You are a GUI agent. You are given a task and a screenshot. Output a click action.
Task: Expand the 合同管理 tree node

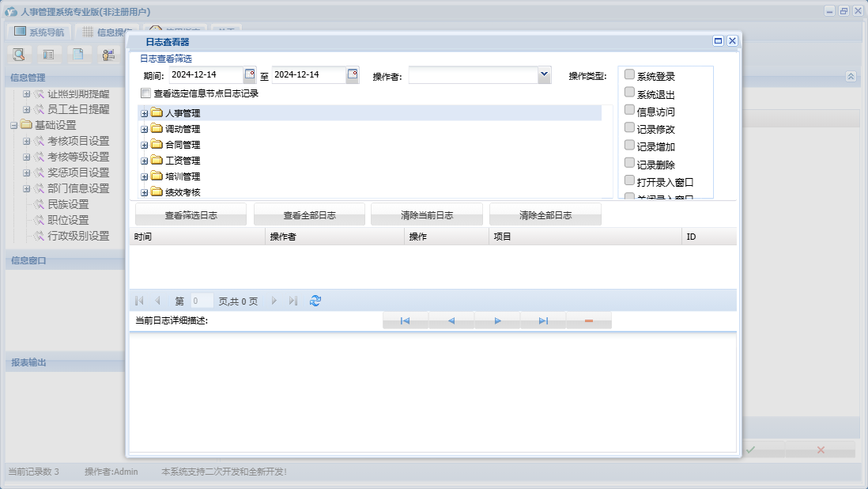click(x=144, y=145)
